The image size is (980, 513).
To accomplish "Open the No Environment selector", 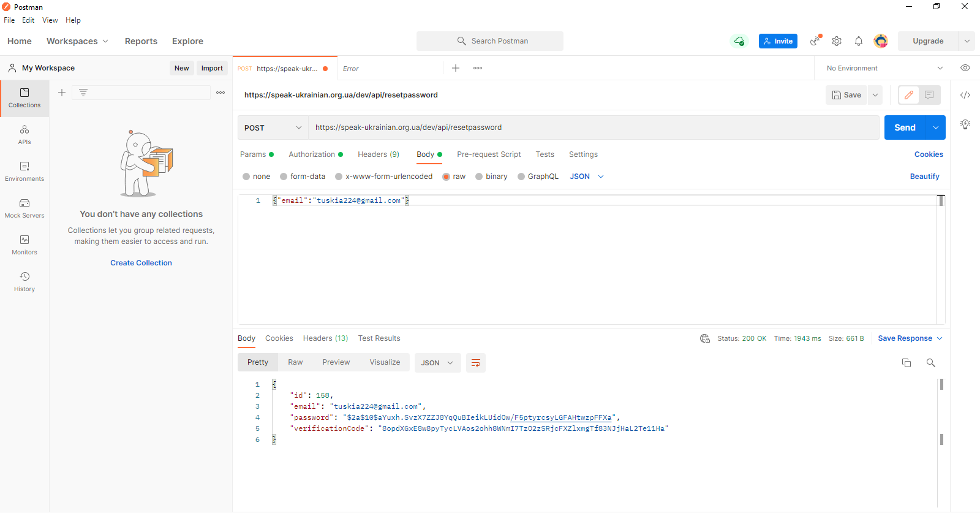I will tap(884, 68).
